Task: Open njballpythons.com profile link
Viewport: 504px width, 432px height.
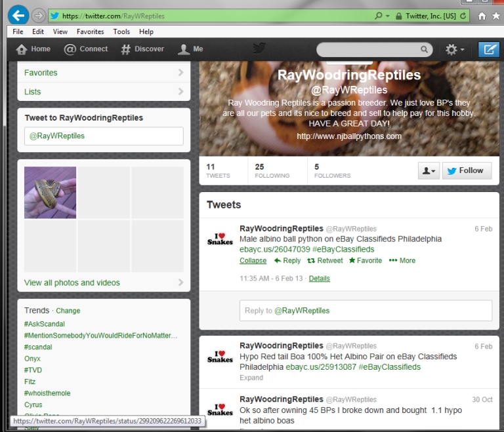Action: (x=349, y=136)
